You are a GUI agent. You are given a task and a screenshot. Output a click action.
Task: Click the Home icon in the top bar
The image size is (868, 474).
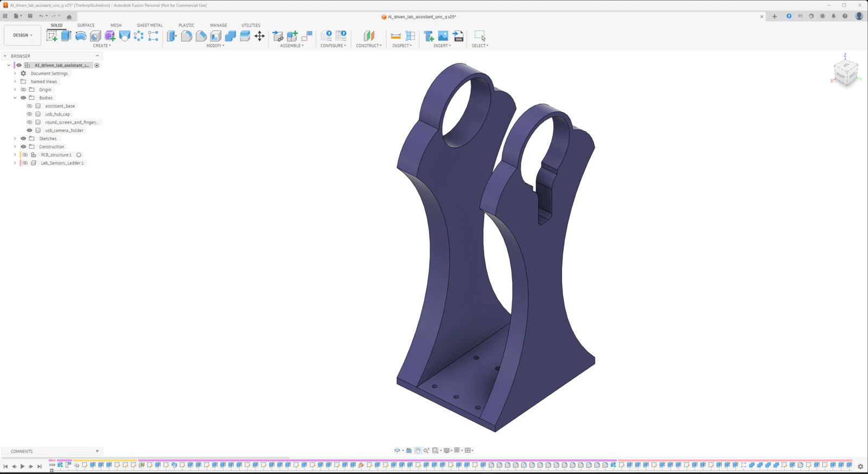[x=69, y=17]
